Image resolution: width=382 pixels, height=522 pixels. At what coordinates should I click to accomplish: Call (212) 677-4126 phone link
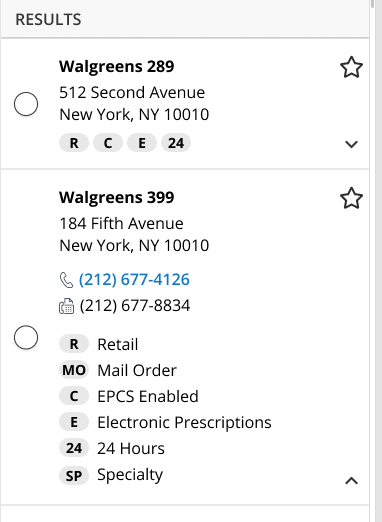pyautogui.click(x=134, y=279)
